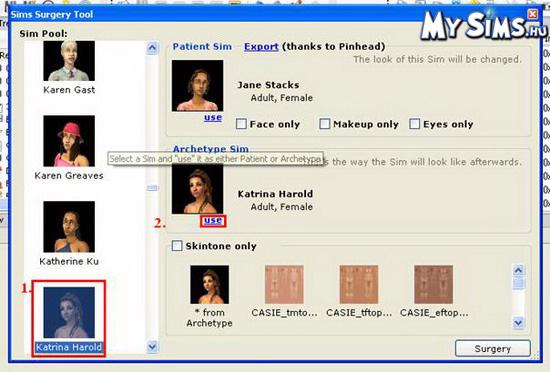The image size is (550, 372).
Task: Open the Export link
Action: click(x=261, y=47)
